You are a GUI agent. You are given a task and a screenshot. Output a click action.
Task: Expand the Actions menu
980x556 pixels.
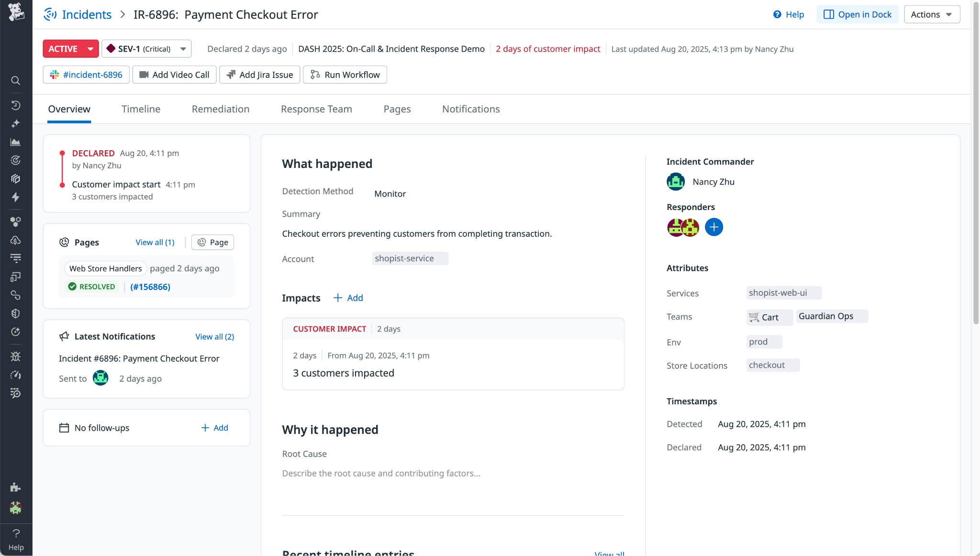(930, 14)
